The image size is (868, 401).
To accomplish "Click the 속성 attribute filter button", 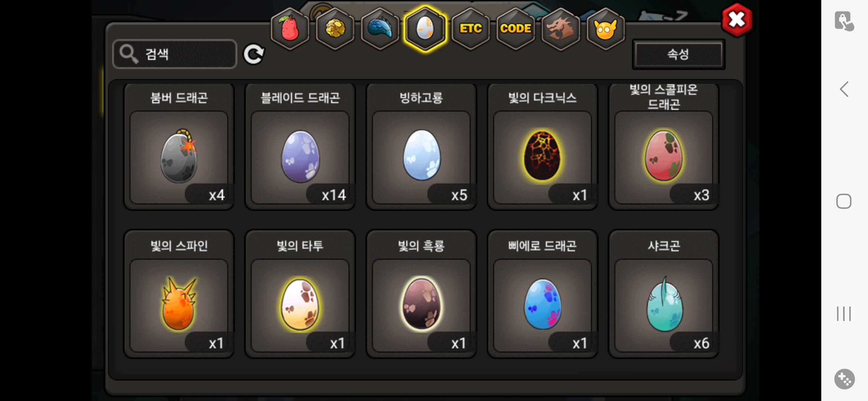I will [x=678, y=55].
